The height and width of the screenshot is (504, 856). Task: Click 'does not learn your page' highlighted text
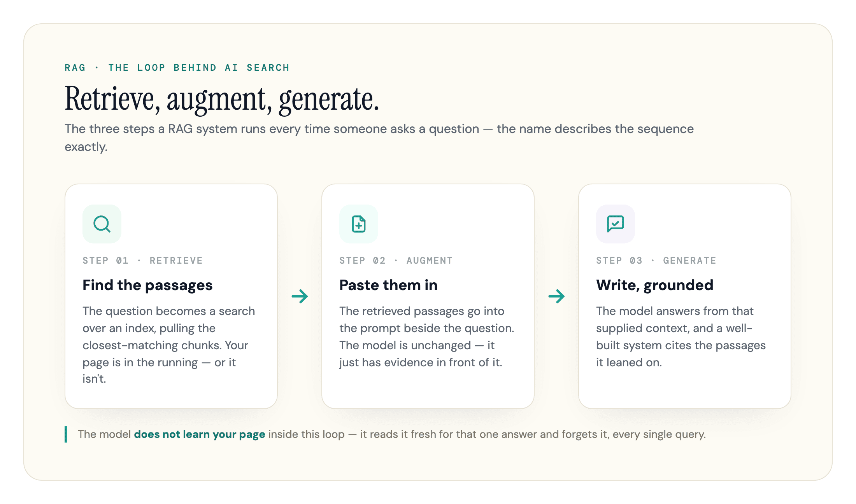click(x=200, y=434)
